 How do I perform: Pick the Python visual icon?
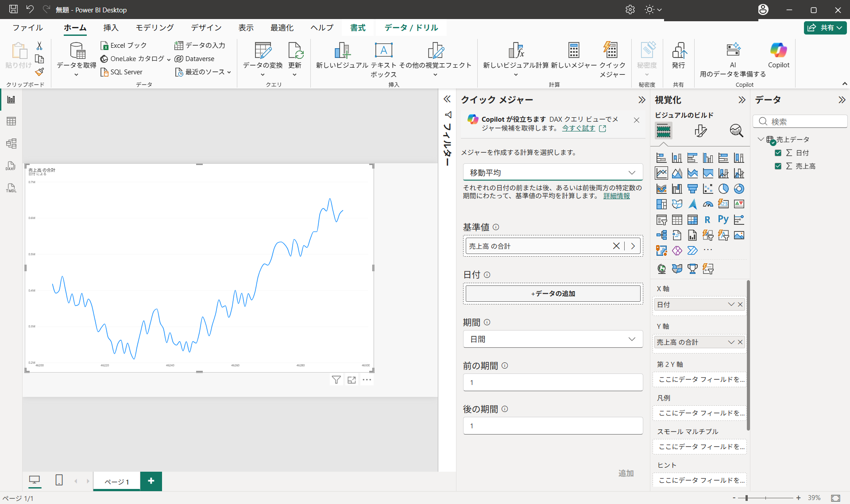point(723,219)
